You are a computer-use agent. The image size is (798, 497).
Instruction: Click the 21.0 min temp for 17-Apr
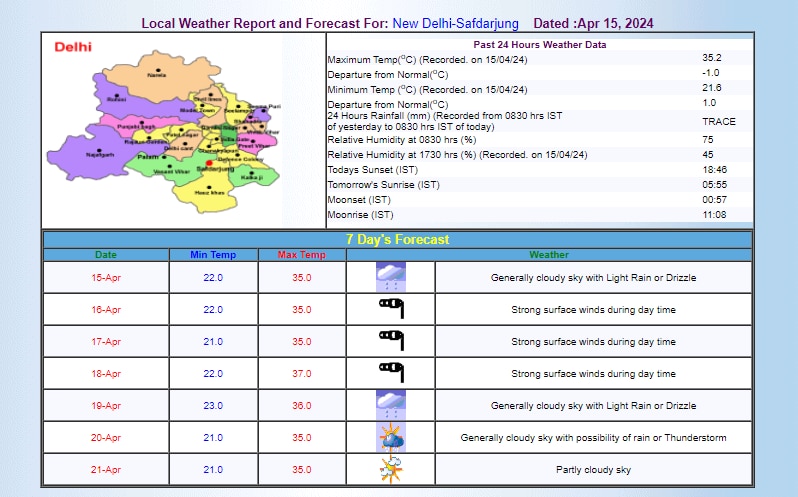(213, 342)
